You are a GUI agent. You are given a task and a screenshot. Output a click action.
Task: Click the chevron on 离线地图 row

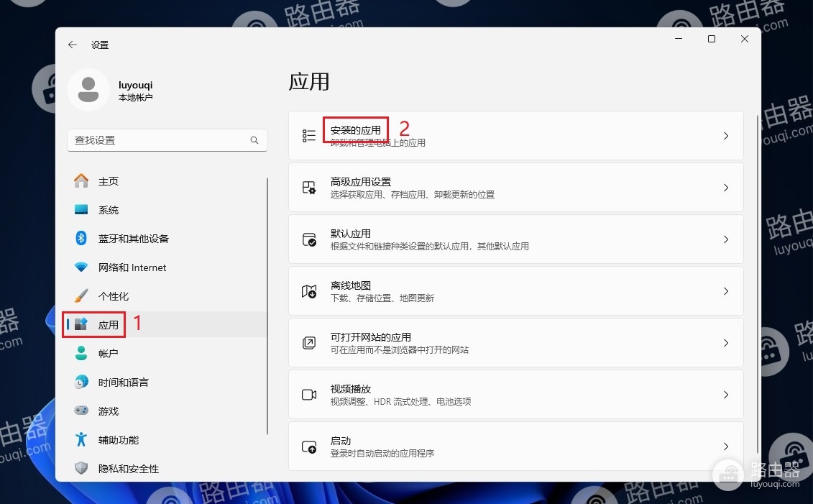click(726, 291)
